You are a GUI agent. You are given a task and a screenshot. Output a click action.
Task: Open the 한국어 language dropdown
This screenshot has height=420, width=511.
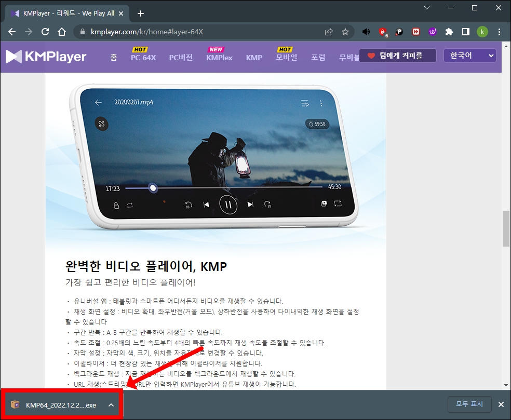coord(469,56)
